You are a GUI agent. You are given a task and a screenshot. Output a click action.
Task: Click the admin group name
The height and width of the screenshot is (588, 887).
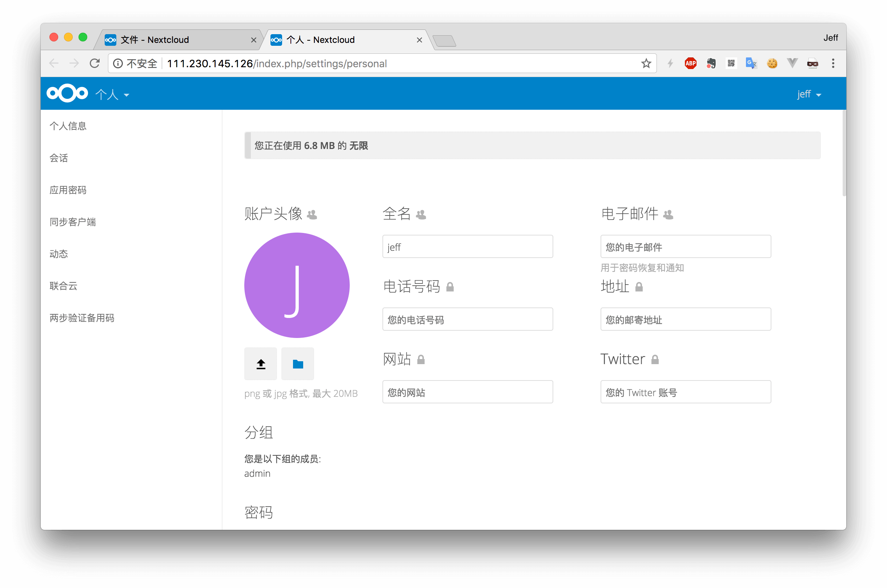(257, 474)
